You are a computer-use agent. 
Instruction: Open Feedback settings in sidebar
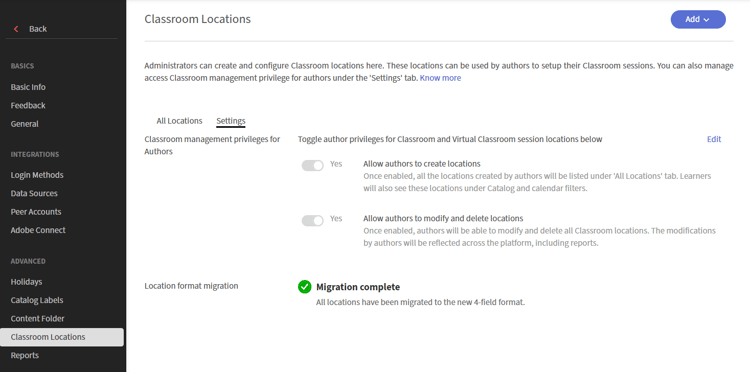tap(28, 105)
